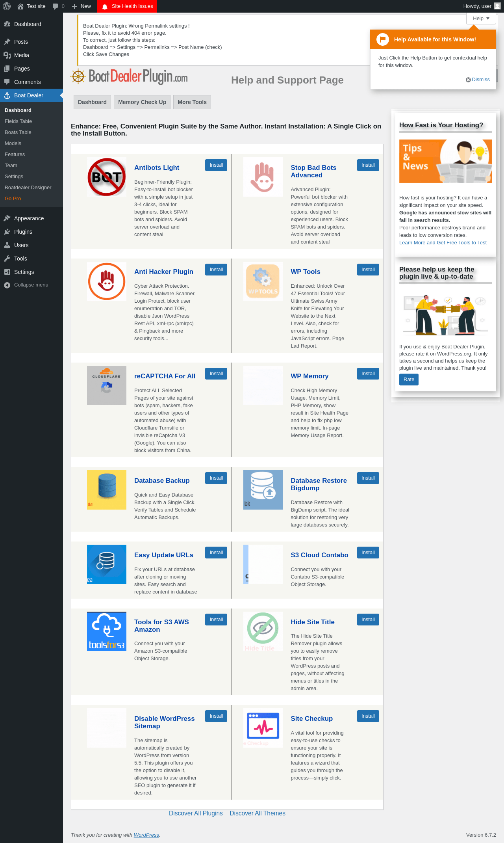Click the orange flag help icon
Screen dimensions: 504x843
pyautogui.click(x=383, y=39)
